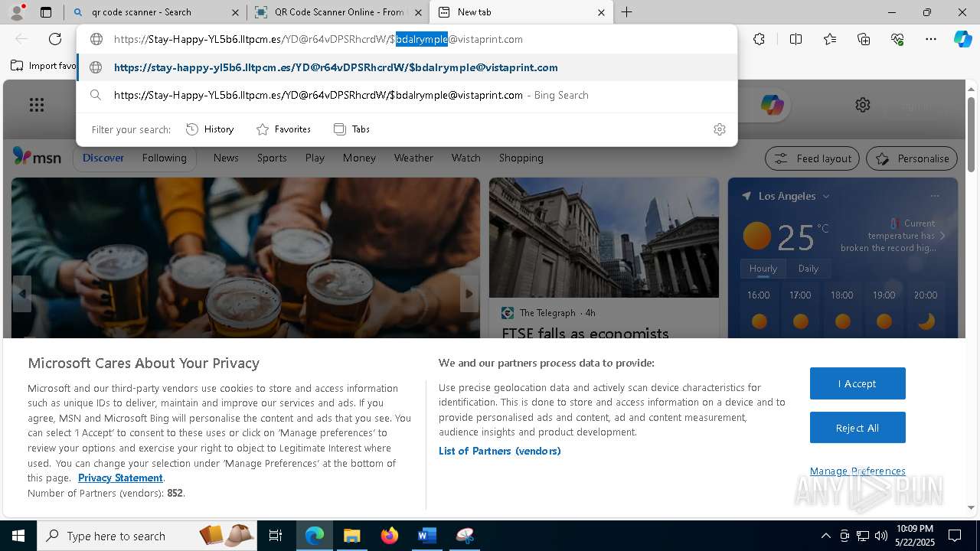Open tab actions menu icon
This screenshot has height=551, width=980.
[46, 12]
